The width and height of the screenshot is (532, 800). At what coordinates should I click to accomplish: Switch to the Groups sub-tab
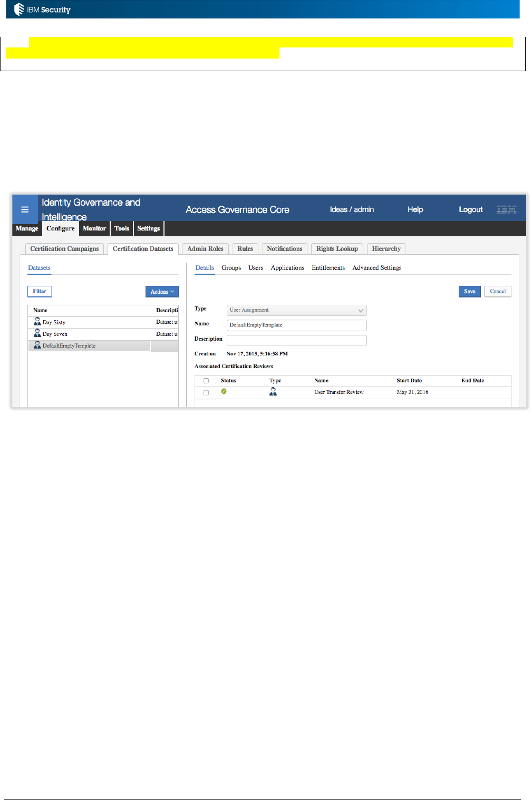tap(231, 268)
